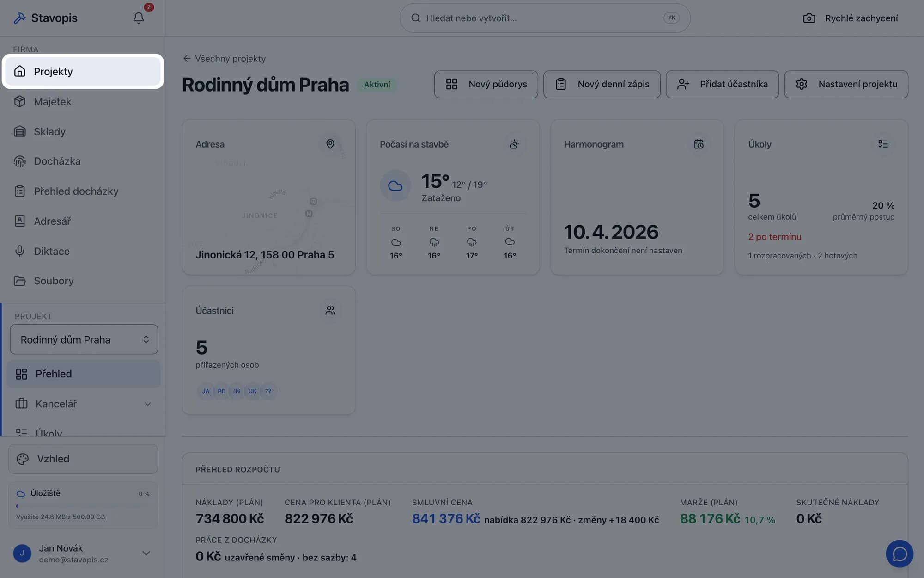Viewport: 924px width, 578px height.
Task: Open the chat support bubble
Action: pos(900,553)
